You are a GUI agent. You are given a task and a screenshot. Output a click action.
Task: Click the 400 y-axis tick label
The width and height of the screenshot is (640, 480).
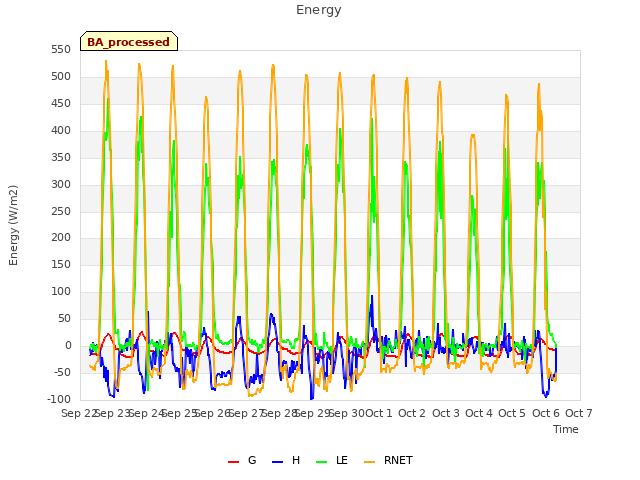click(x=61, y=131)
